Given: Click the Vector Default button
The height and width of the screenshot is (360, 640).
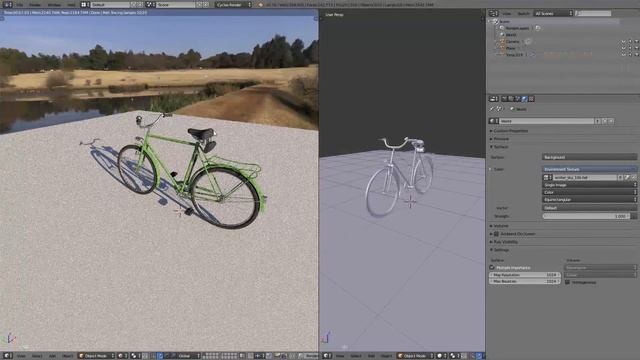Looking at the screenshot, I should pos(590,208).
